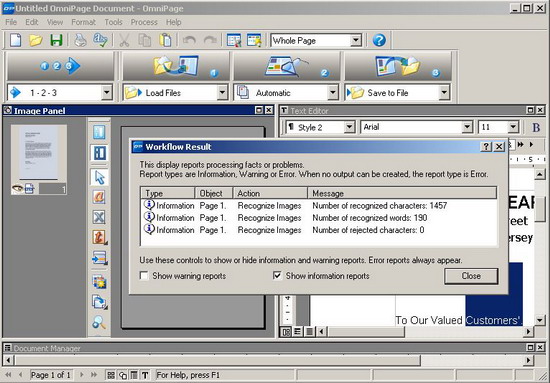Click the rotate image tool in Image Panel

99,302
